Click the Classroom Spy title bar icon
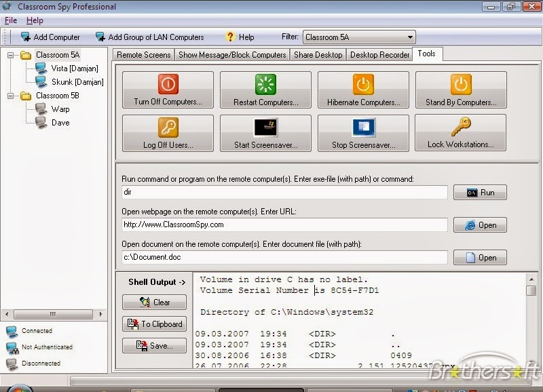This screenshot has height=392, width=543. [x=7, y=6]
